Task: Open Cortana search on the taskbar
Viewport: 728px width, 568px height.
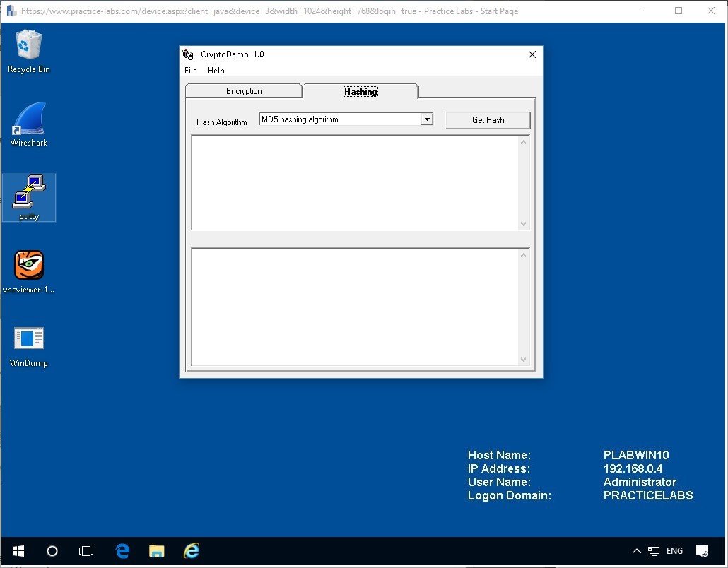Action: (52, 551)
